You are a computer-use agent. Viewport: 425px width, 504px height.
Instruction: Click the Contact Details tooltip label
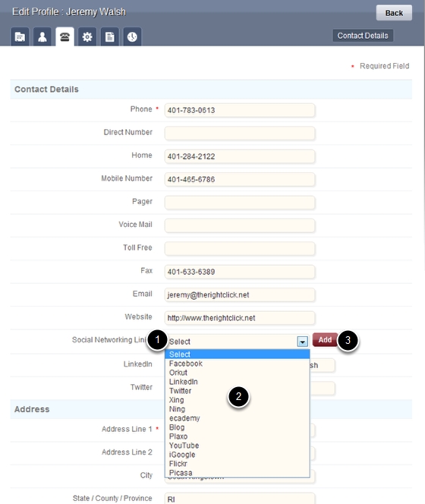363,36
